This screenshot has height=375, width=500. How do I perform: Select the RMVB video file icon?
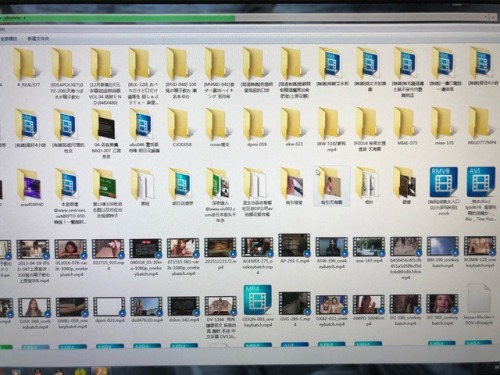pyautogui.click(x=444, y=182)
